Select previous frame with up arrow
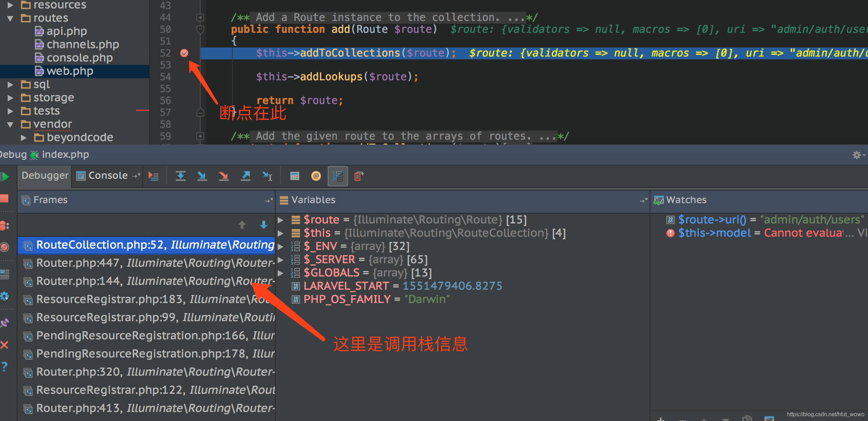The width and height of the screenshot is (868, 421). point(242,225)
